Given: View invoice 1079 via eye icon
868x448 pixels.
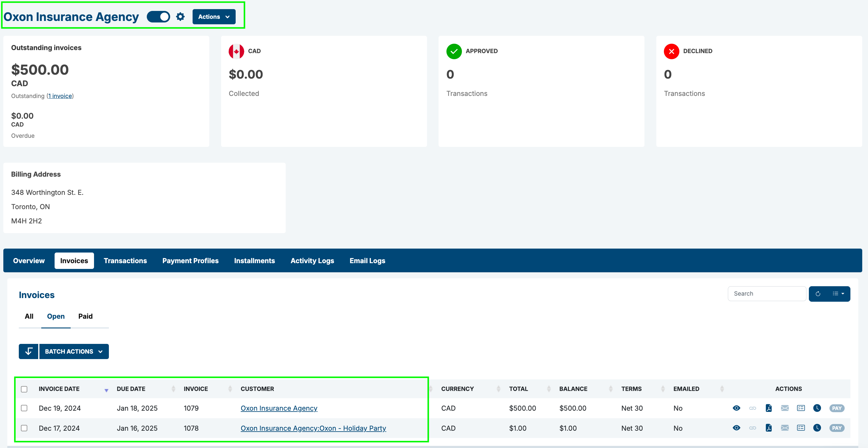Looking at the screenshot, I should [736, 408].
